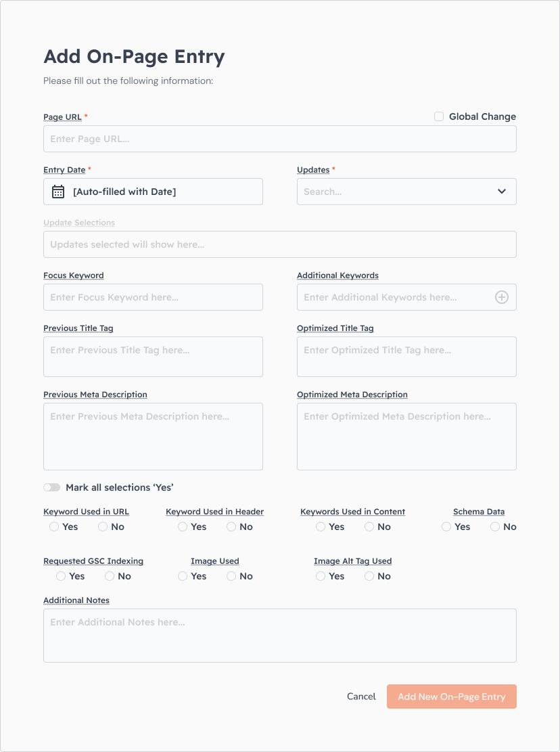This screenshot has width=560, height=752.
Task: Click the Focus Keyword input field
Action: (x=154, y=297)
